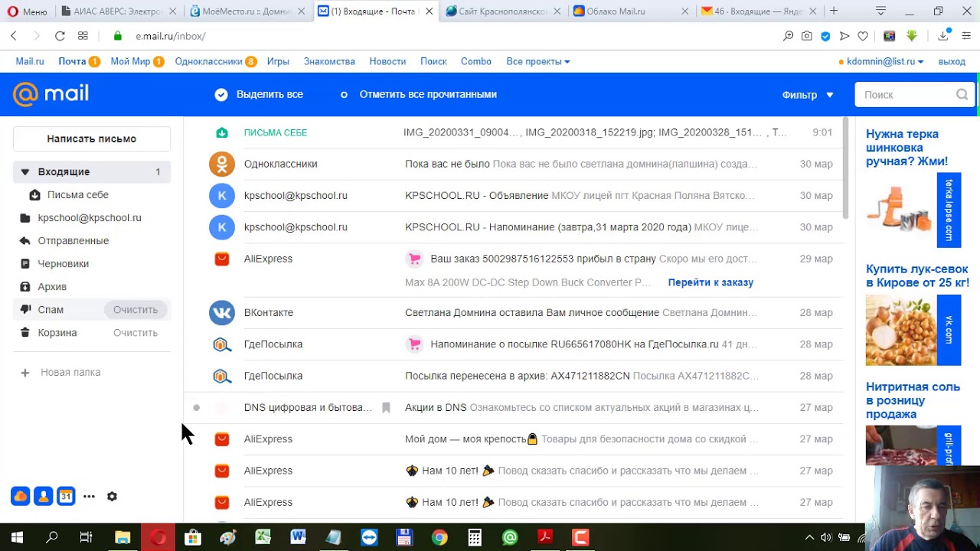Open Одноклассники in top navigation
The width and height of the screenshot is (980, 551).
(x=208, y=61)
